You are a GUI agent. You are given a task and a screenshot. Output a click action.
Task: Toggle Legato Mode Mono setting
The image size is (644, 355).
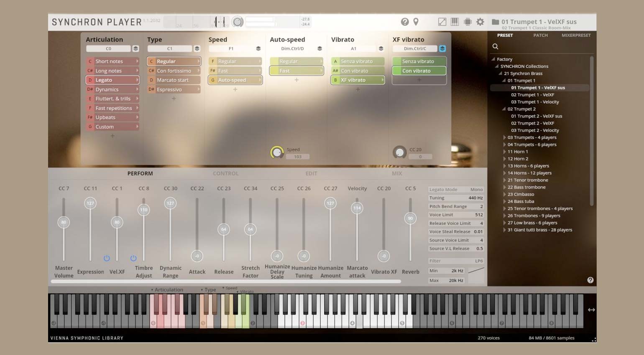click(456, 189)
